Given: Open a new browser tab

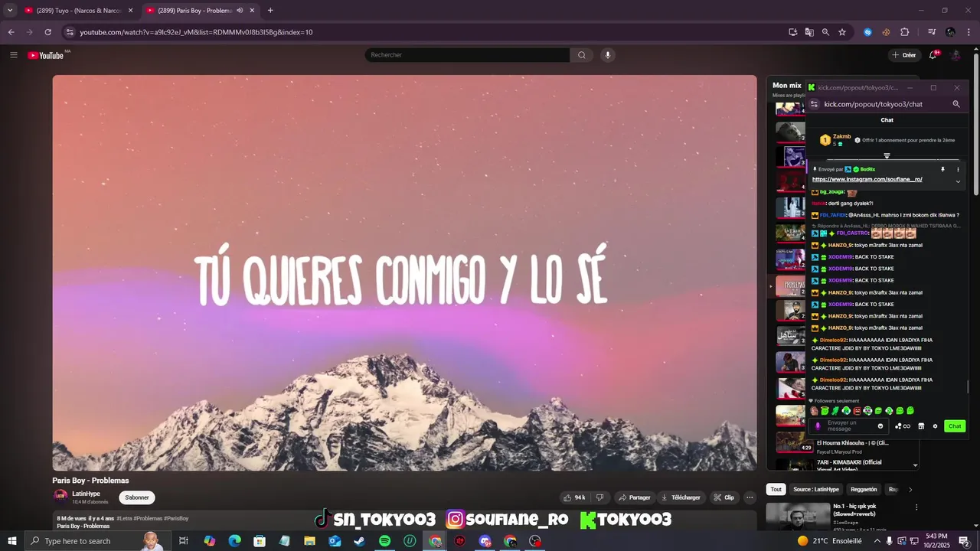Looking at the screenshot, I should tap(270, 11).
